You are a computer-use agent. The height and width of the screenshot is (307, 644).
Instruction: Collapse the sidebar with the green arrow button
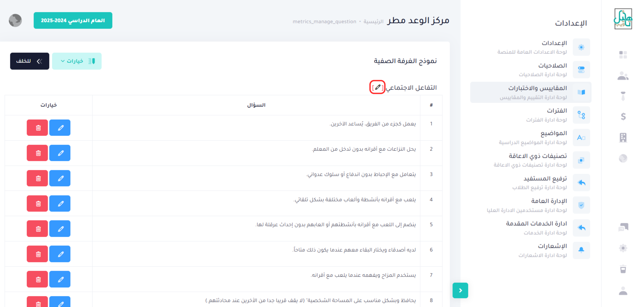[460, 290]
